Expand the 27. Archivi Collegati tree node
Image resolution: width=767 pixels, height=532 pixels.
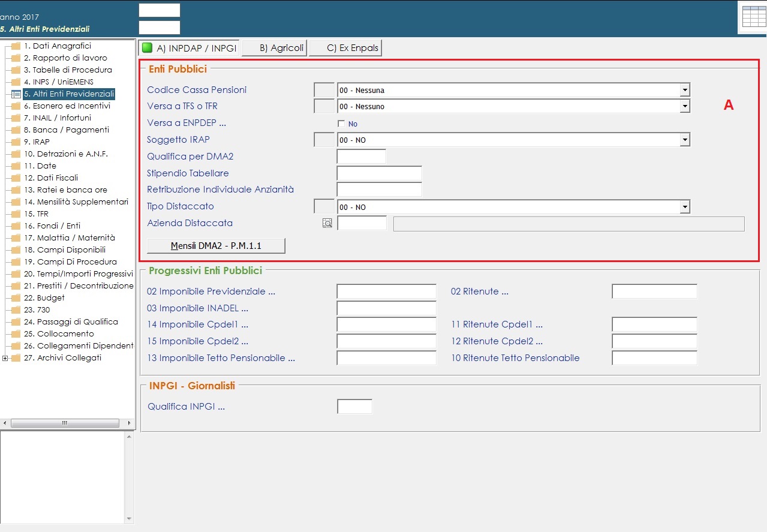pos(5,358)
